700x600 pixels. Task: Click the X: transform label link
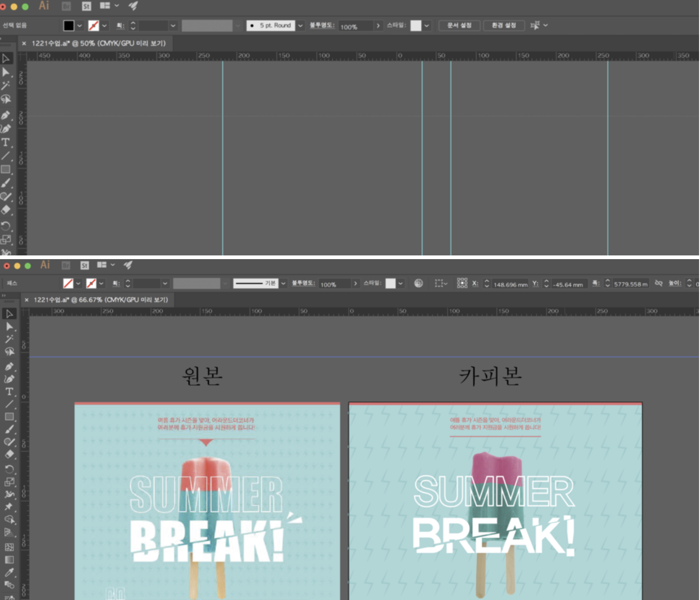pyautogui.click(x=475, y=283)
